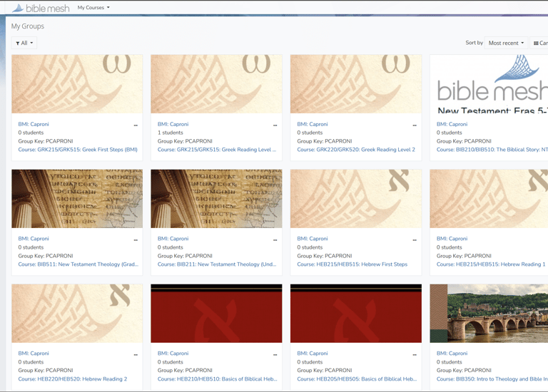Image resolution: width=548 pixels, height=392 pixels.
Task: Click the Greek Reading Level 1 card image
Action: tap(216, 84)
